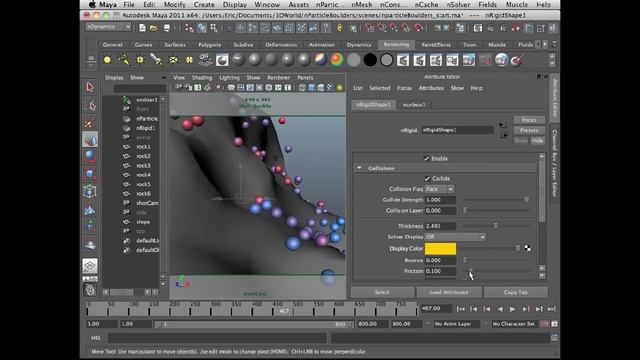Select nParticle in the outliner
The image size is (640, 360).
click(x=147, y=118)
